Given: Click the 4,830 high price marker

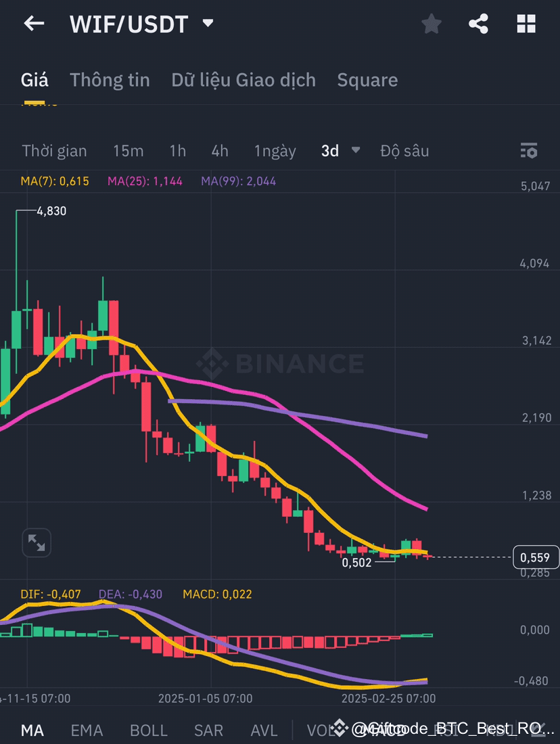Looking at the screenshot, I should [x=51, y=210].
